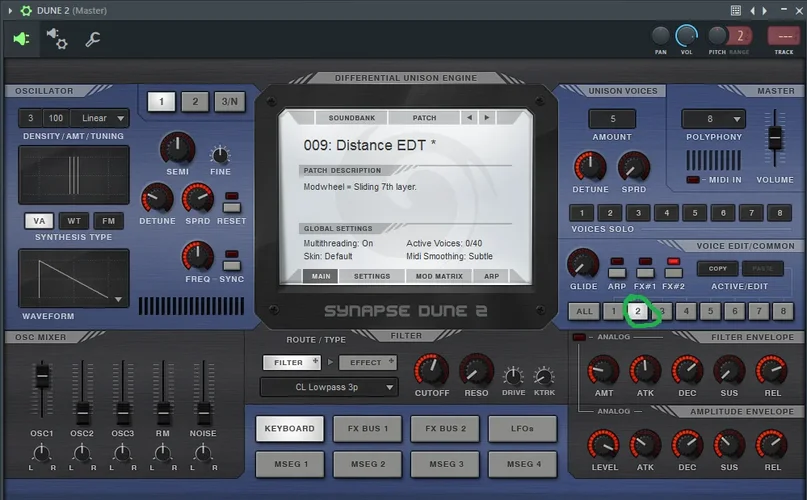Toggle the ARP switch in voice edit
Image resolution: width=807 pixels, height=500 pixels.
[x=617, y=271]
